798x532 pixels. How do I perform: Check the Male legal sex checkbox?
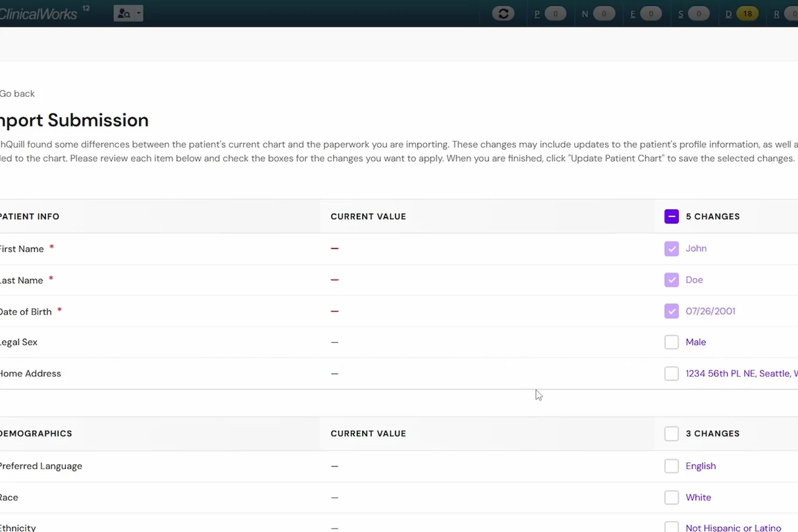(x=671, y=342)
